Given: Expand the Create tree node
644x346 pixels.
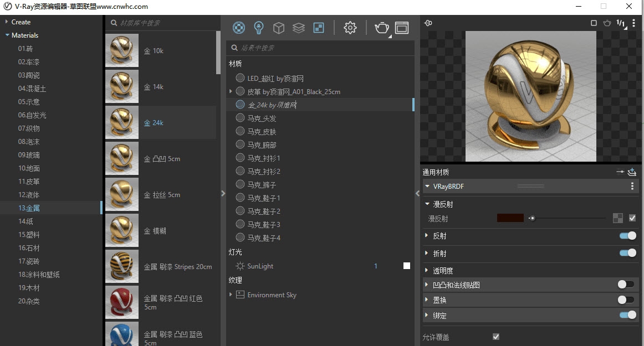Looking at the screenshot, I should pos(7,22).
